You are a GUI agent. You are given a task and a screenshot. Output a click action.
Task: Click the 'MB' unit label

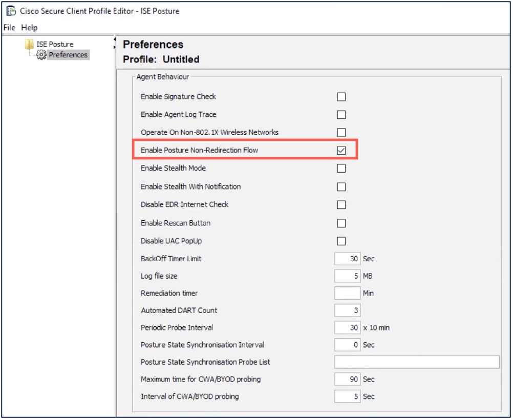pyautogui.click(x=368, y=276)
